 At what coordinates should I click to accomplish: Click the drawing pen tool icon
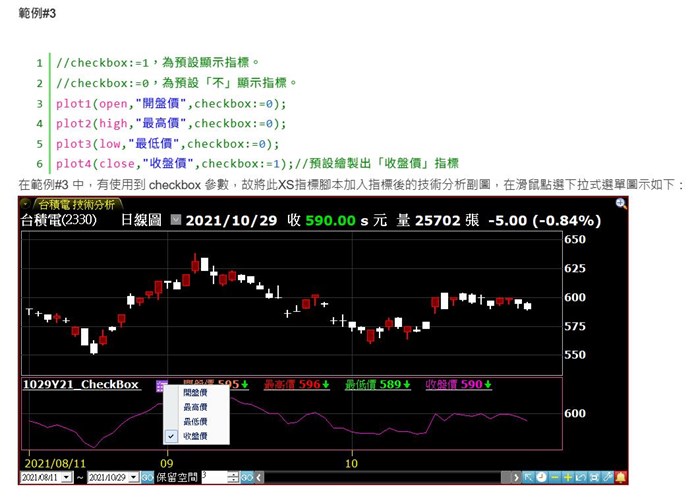coord(608,477)
